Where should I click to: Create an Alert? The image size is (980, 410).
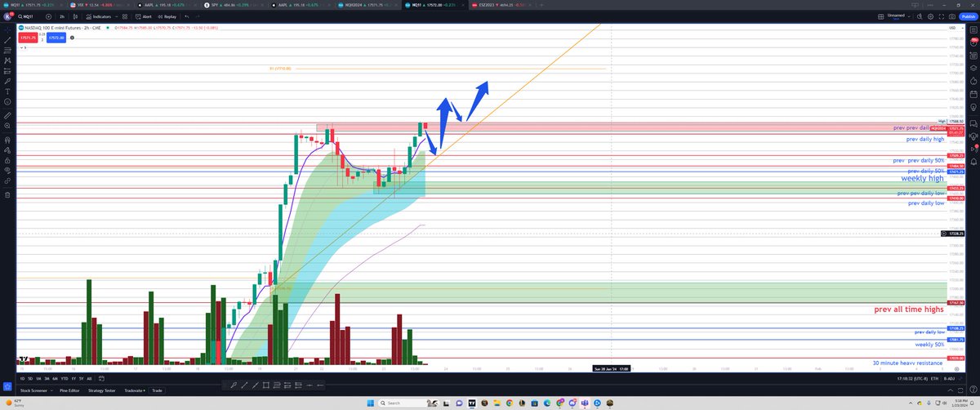tap(145, 16)
